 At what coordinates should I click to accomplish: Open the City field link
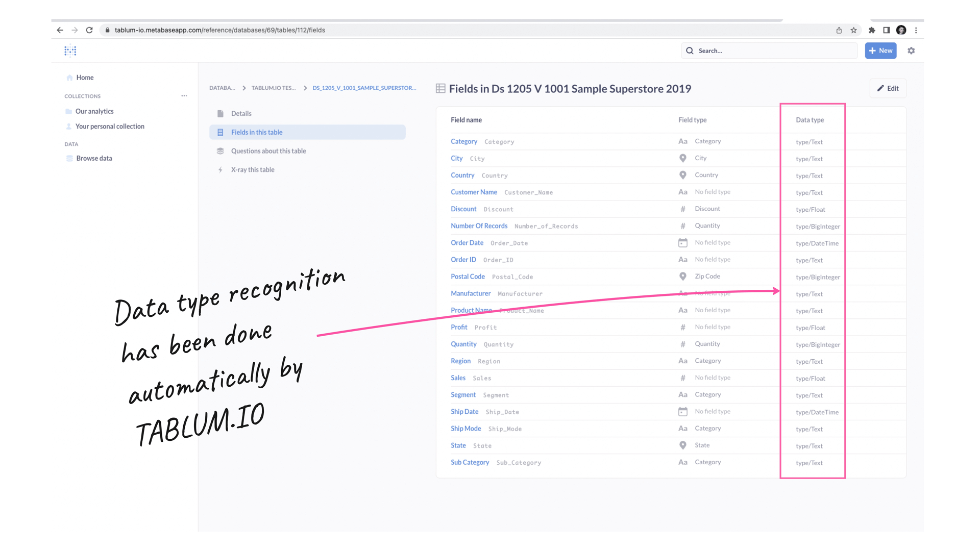tap(457, 158)
